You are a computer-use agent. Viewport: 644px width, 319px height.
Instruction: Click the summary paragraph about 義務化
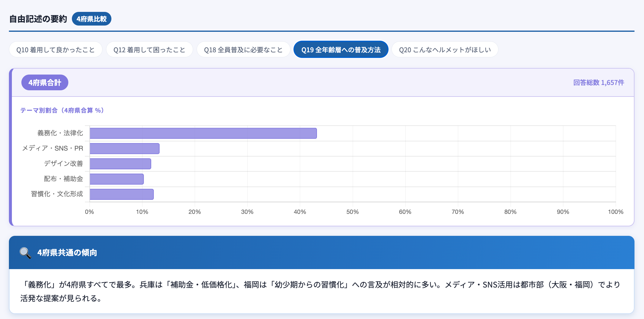pyautogui.click(x=320, y=291)
